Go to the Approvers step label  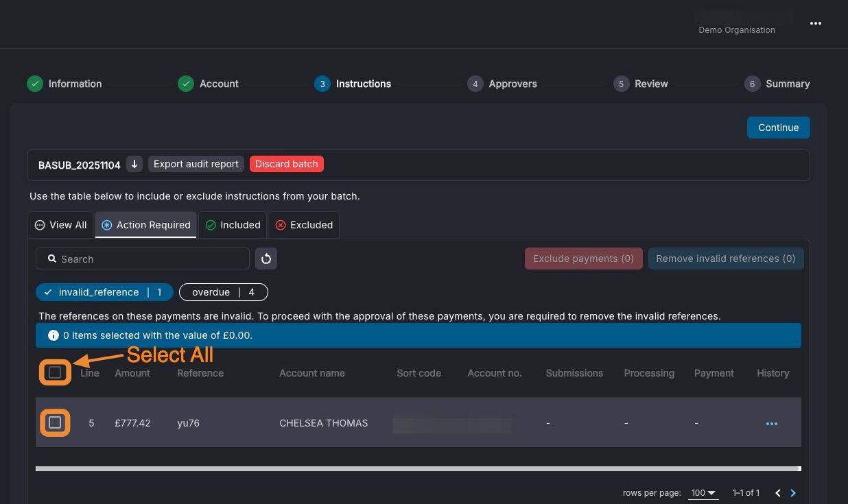(513, 84)
